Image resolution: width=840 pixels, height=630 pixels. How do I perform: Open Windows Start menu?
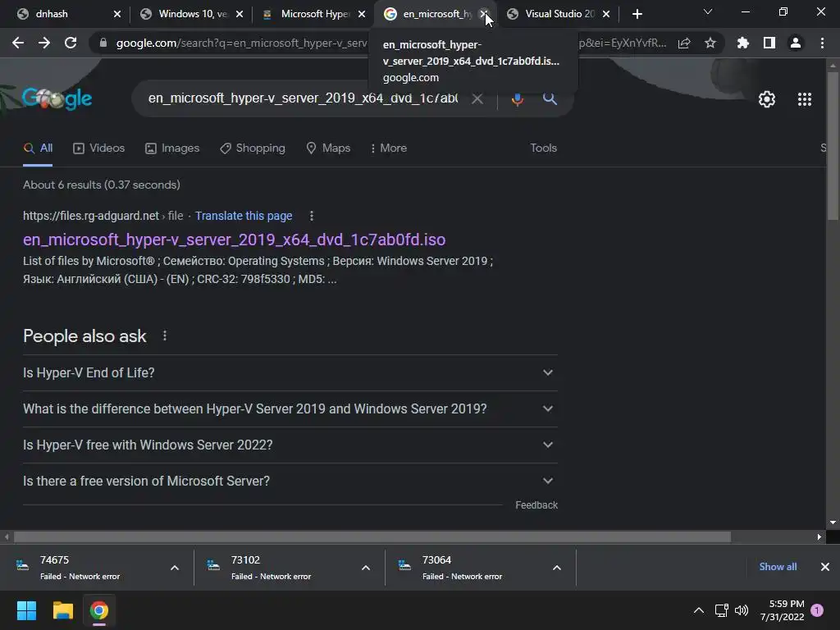coord(26,610)
